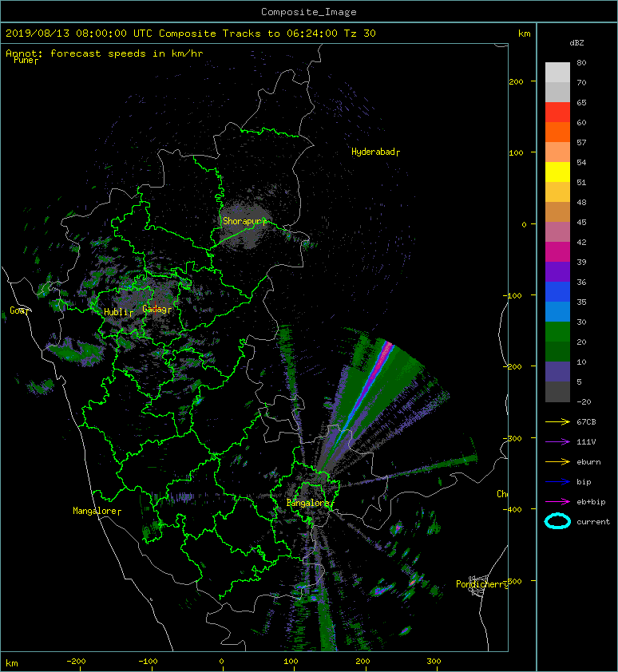Click the cyan current ellipse icon
618x672 pixels.
click(x=557, y=521)
